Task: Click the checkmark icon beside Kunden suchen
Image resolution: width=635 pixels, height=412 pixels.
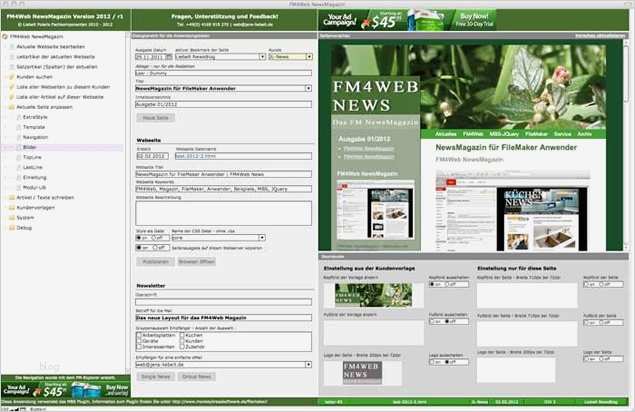Action: coord(12,77)
